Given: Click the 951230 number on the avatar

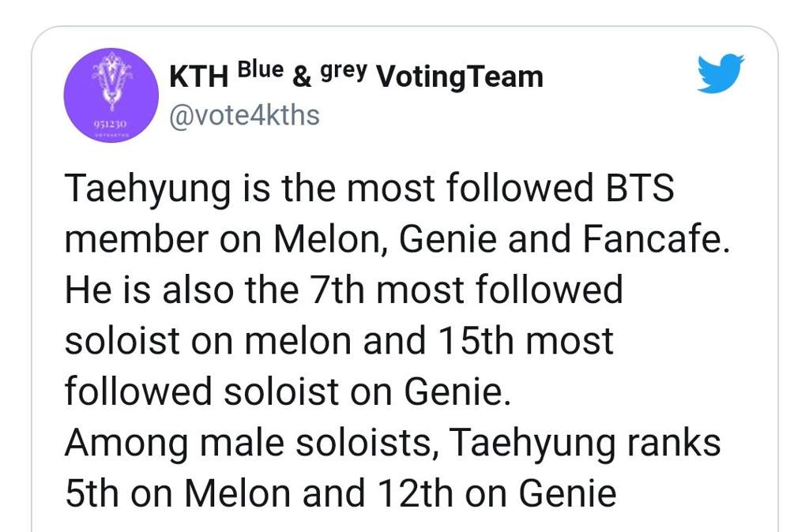Looking at the screenshot, I should 109,126.
